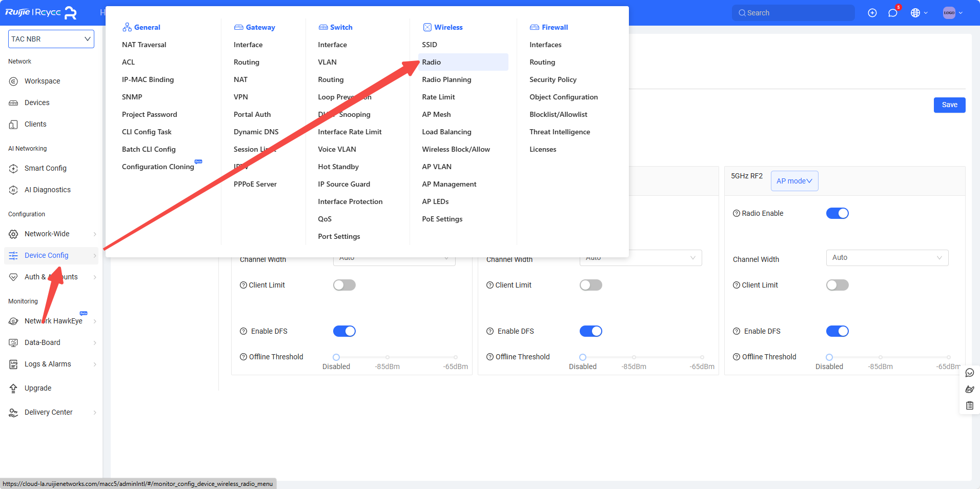Open the messages notification icon

click(892, 13)
